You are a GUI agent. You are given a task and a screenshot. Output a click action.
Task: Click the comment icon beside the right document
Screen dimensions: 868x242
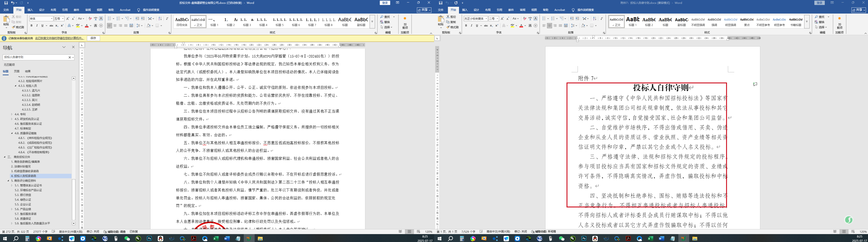coord(755,84)
